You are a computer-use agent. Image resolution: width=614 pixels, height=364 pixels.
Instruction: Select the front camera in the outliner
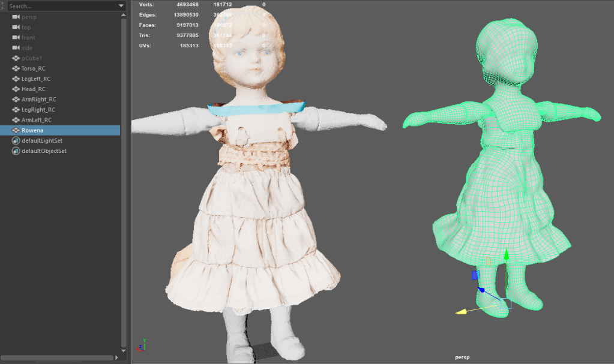[x=28, y=38]
